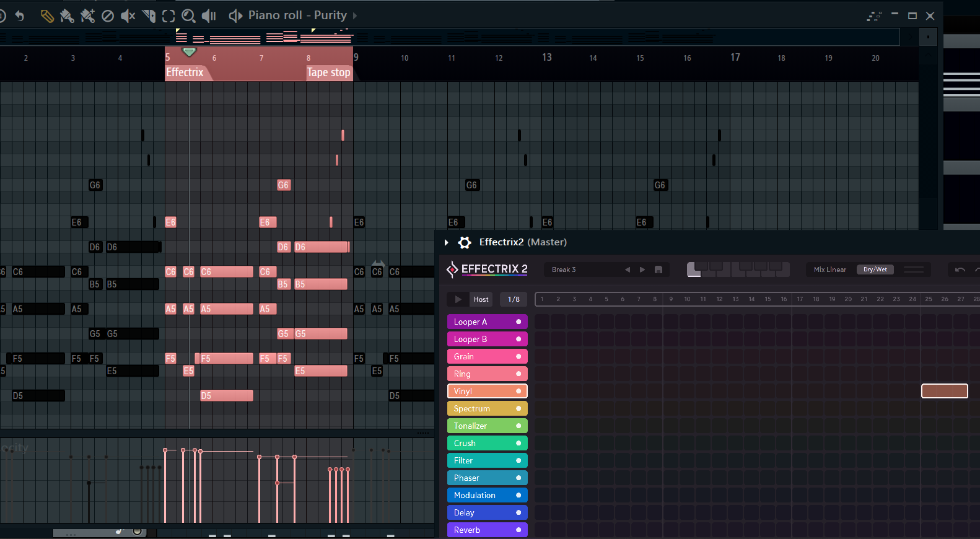The image size is (980, 539).
Task: Select second black pattern key in Effectrix
Action: click(x=717, y=266)
